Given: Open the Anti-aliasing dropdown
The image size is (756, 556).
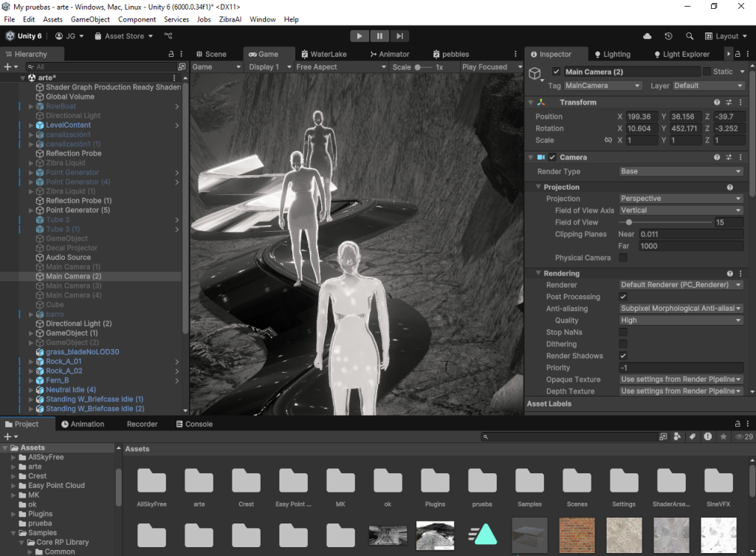Looking at the screenshot, I should click(x=681, y=309).
